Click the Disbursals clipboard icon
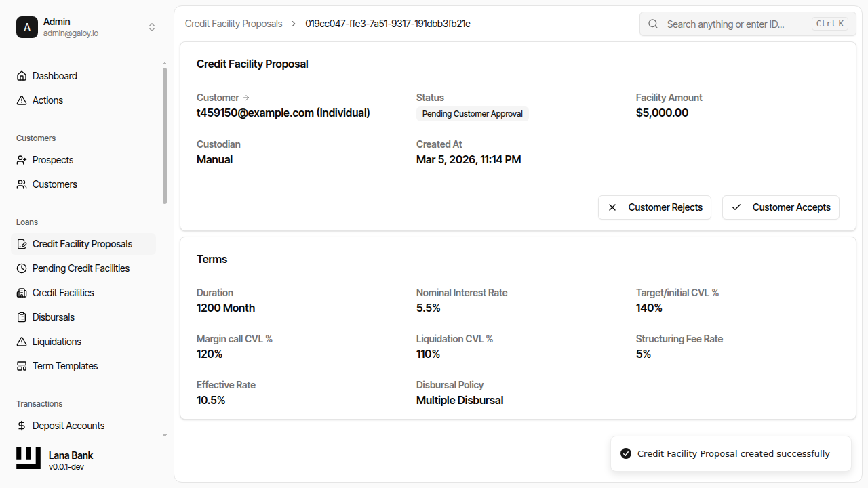This screenshot has height=488, width=868. click(x=22, y=317)
